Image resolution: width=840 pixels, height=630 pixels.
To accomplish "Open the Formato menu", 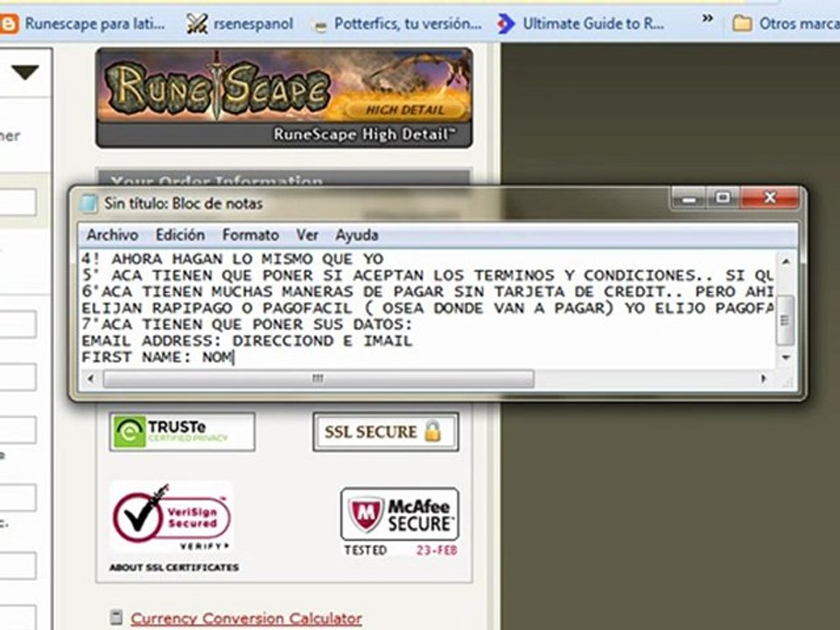I will pyautogui.click(x=250, y=234).
